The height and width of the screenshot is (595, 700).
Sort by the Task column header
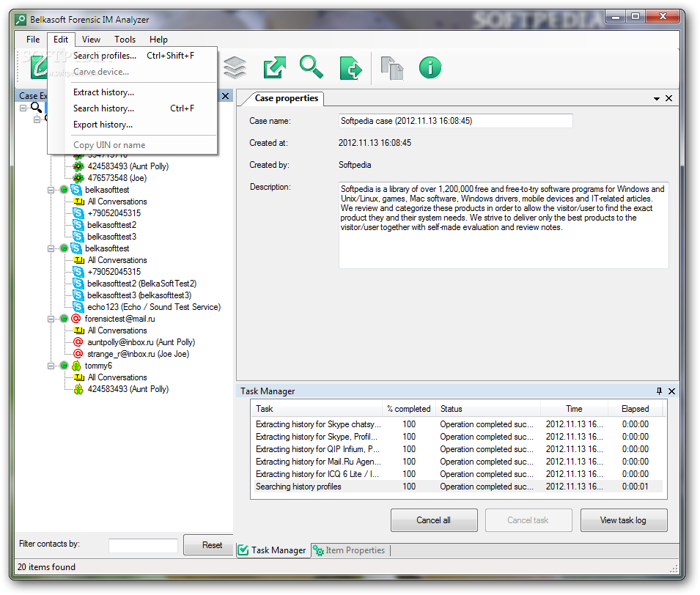coord(317,409)
